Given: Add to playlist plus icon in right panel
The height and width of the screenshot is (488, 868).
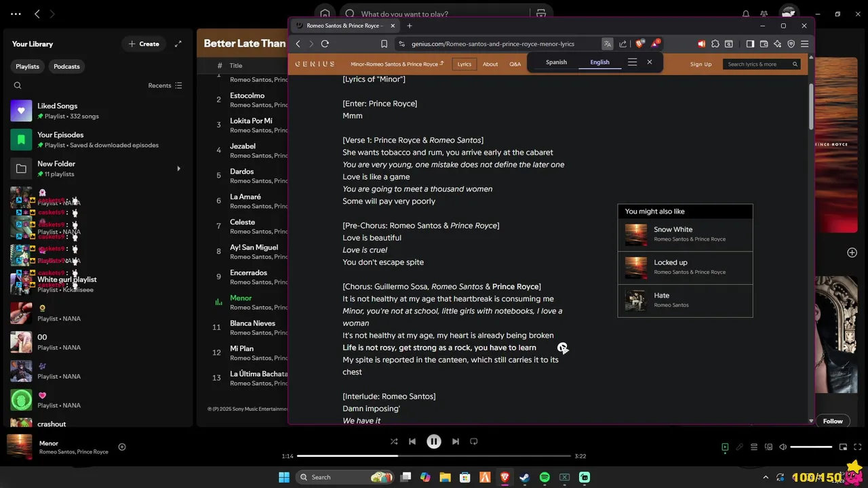Looking at the screenshot, I should point(852,252).
